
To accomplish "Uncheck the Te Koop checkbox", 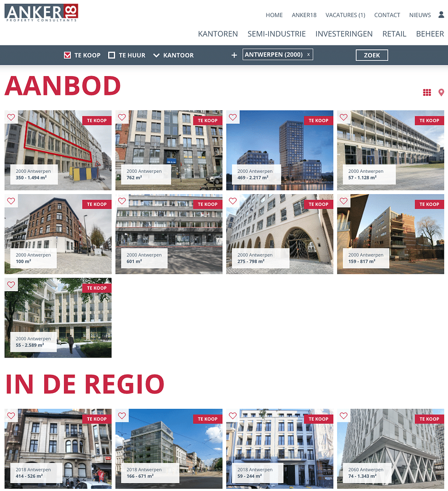I will pos(67,55).
